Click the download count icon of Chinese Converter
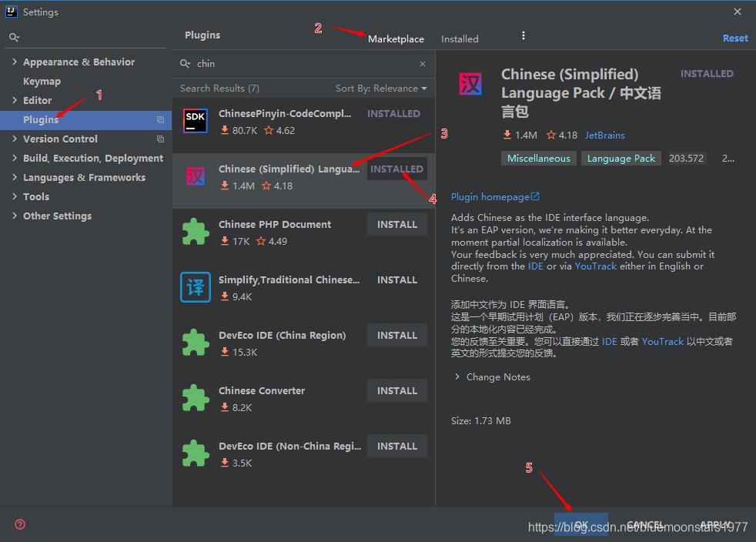 [x=225, y=407]
